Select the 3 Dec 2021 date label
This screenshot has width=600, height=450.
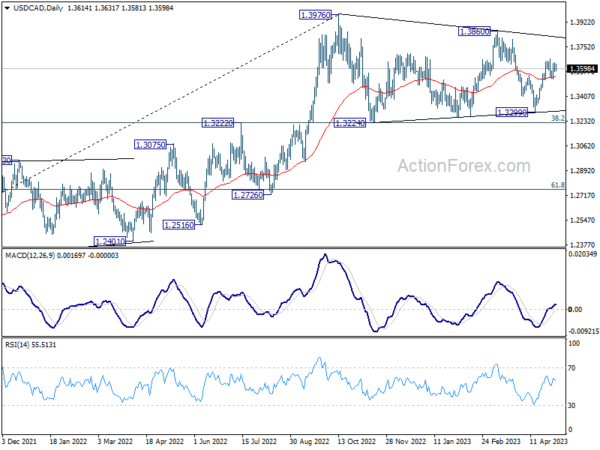[x=20, y=441]
